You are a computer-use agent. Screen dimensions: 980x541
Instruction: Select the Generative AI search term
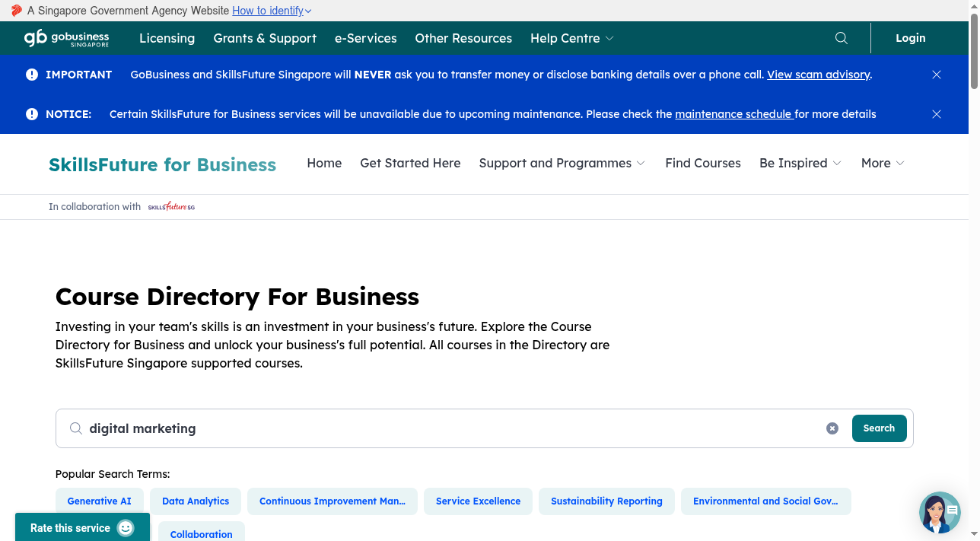100,501
